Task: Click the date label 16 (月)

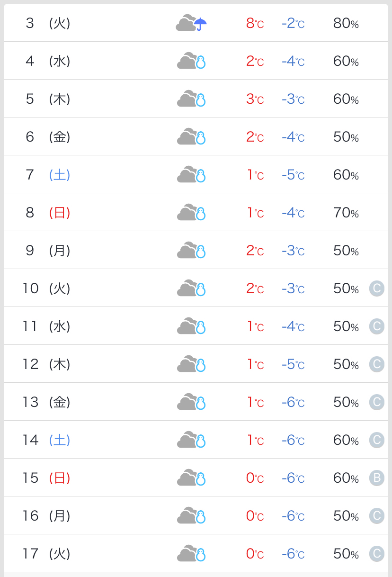Action: 46,515
